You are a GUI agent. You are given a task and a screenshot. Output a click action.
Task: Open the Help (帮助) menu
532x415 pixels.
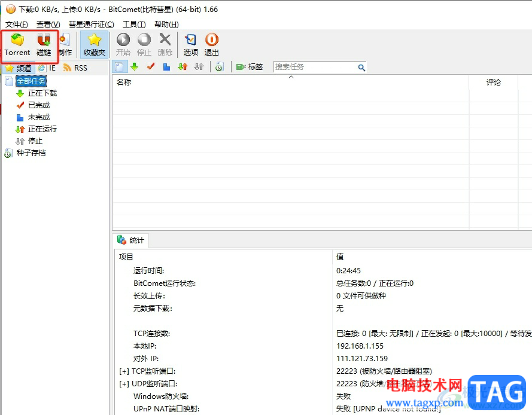[166, 25]
